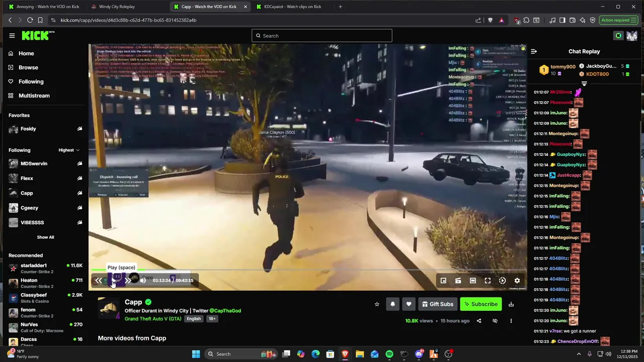Screen dimensions: 644x362
Task: Open Browse in the sidebar
Action: coord(28,67)
